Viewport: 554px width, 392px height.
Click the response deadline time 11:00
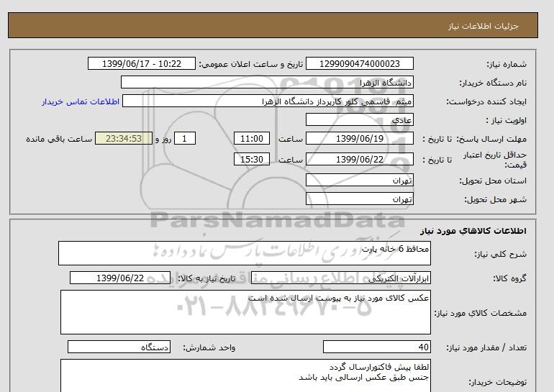click(252, 138)
